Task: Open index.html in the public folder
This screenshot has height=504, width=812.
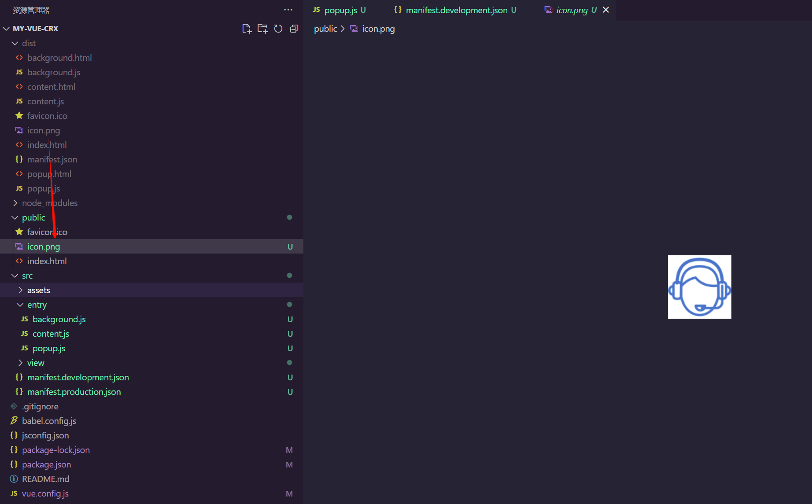Action: (47, 261)
